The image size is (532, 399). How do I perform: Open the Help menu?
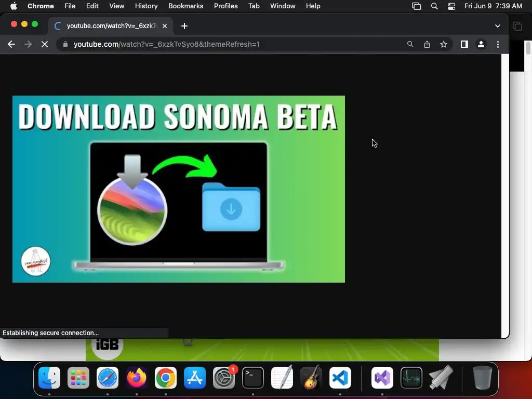[x=313, y=6]
